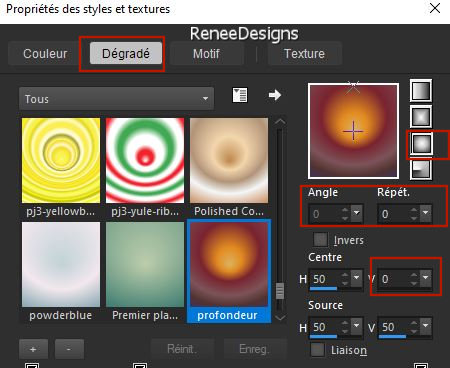Click the Source V value field
This screenshot has height=368, width=450.
pos(392,327)
